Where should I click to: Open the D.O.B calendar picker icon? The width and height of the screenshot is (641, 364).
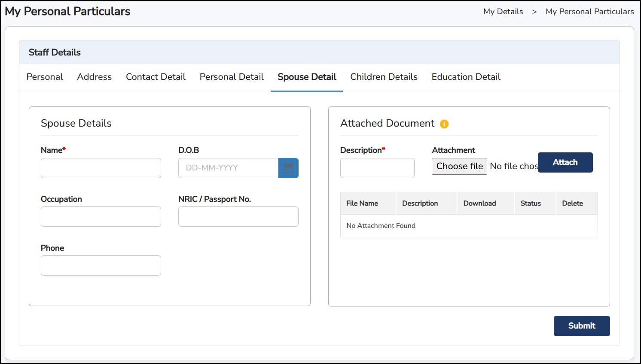point(288,168)
